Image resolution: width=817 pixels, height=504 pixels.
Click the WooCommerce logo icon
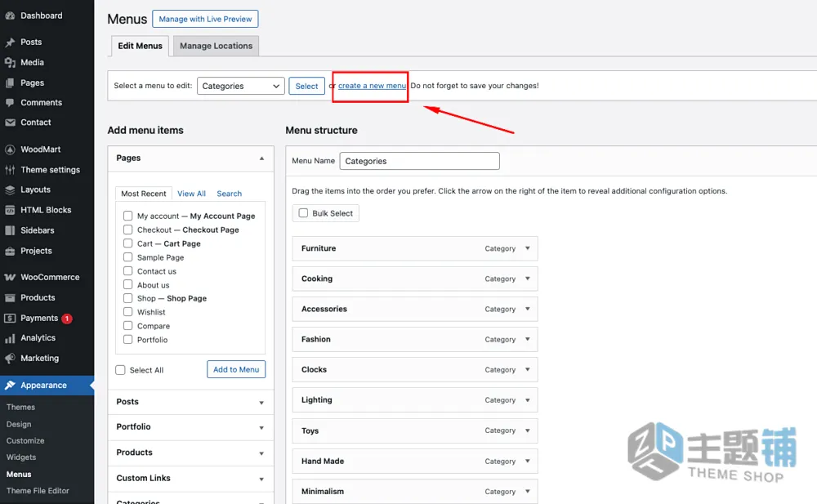click(10, 277)
